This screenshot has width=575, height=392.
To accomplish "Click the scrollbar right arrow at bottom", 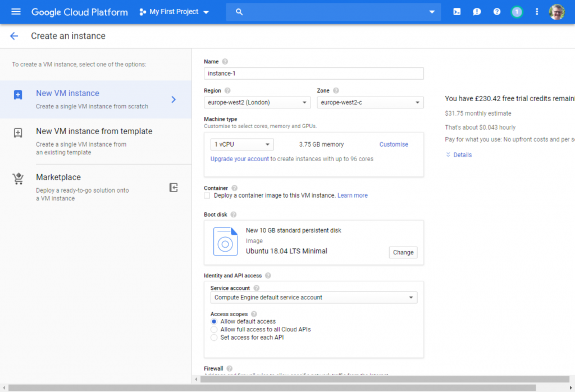I will (571, 388).
